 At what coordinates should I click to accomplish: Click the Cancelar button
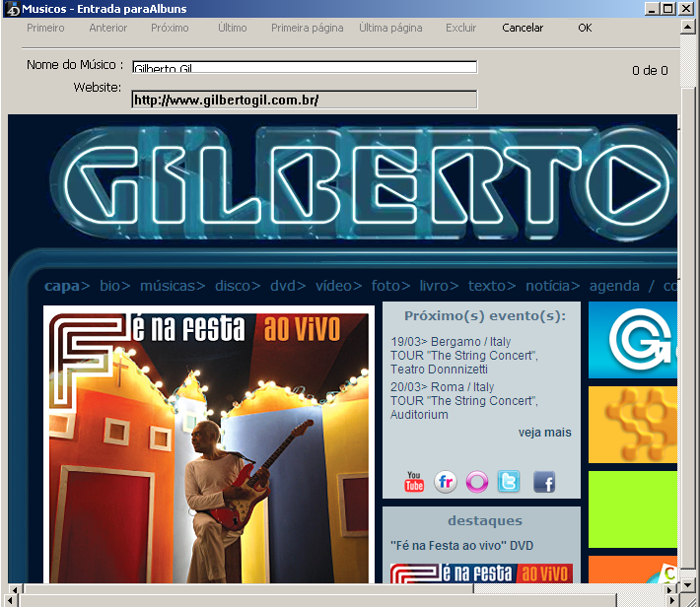point(523,28)
